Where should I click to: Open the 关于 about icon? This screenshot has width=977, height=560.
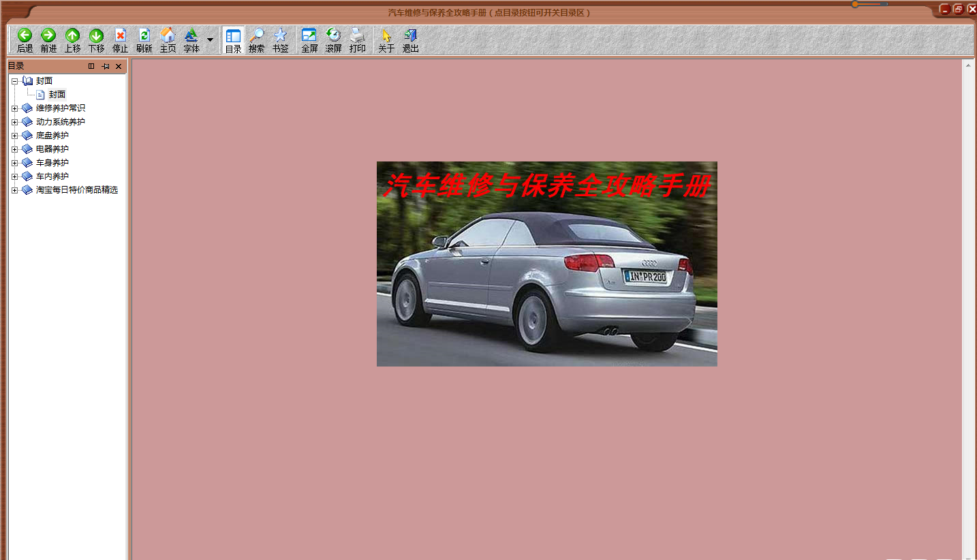386,35
